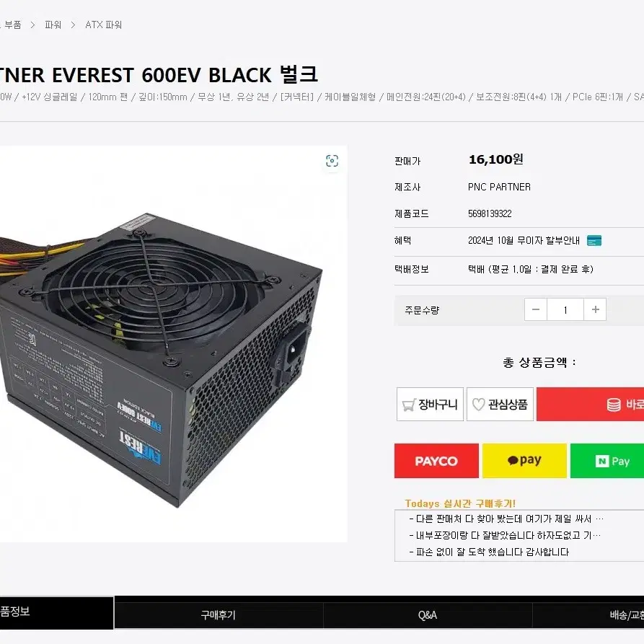Save to wishlist with 관심상품 heart button
This screenshot has height=644, width=644.
pos(500,404)
